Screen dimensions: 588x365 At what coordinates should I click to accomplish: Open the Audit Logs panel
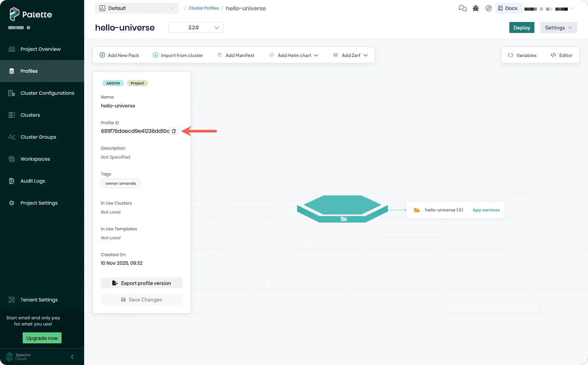coord(33,181)
